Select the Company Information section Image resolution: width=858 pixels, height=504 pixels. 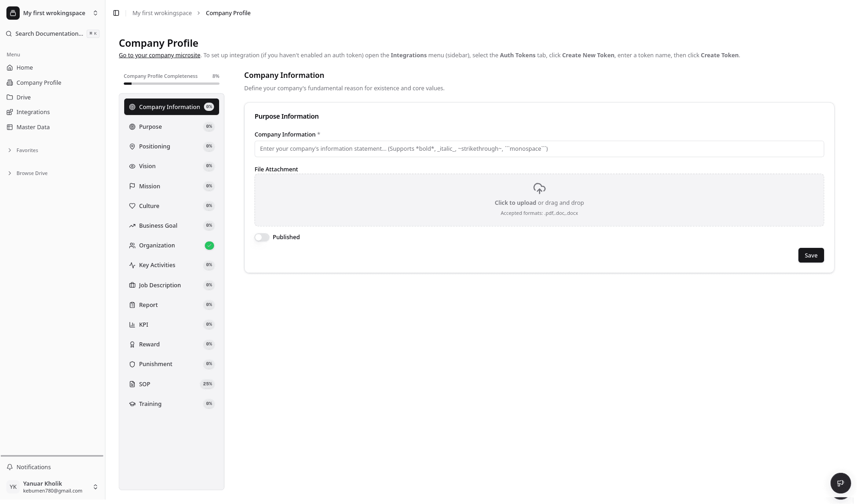coord(171,107)
